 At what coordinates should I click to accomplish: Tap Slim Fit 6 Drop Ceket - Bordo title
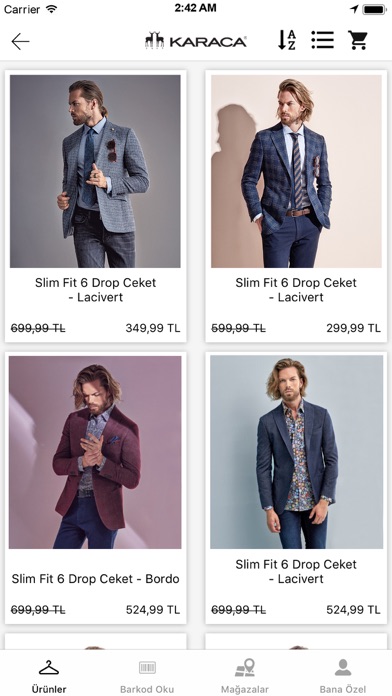pyautogui.click(x=95, y=579)
